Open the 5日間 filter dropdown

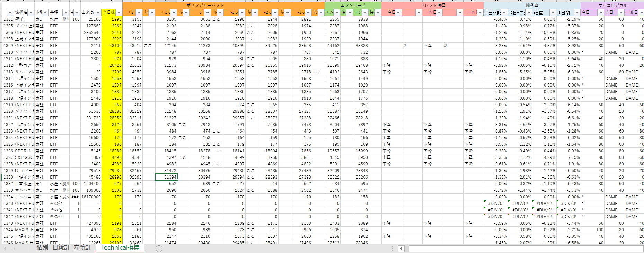point(553,13)
